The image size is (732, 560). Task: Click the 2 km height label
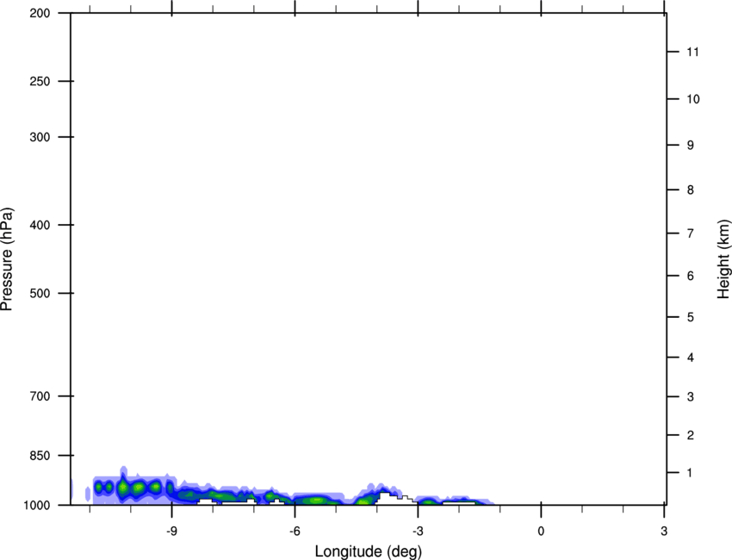click(x=691, y=435)
